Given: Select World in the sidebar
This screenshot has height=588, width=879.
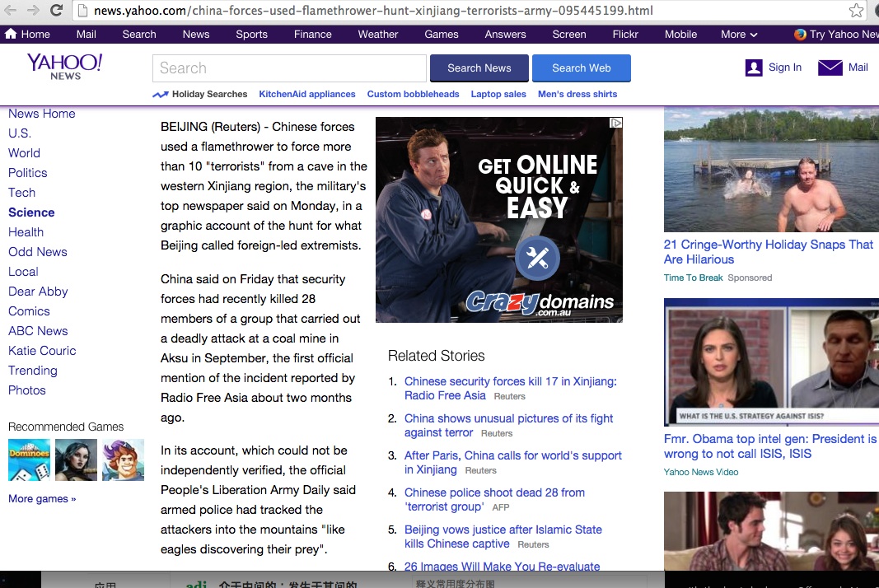Looking at the screenshot, I should click(x=24, y=153).
